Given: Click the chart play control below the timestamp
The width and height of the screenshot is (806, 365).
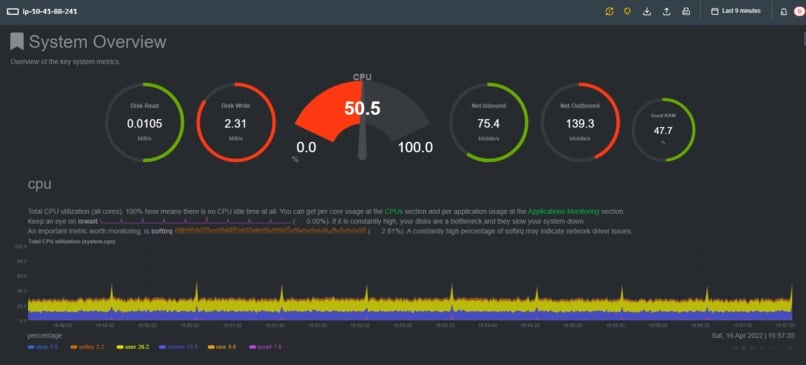Looking at the screenshot, I should point(743,348).
